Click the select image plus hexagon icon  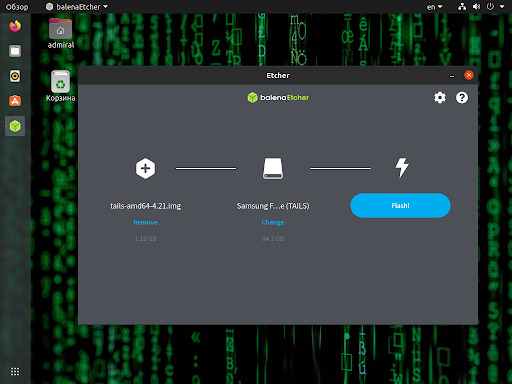(145, 168)
